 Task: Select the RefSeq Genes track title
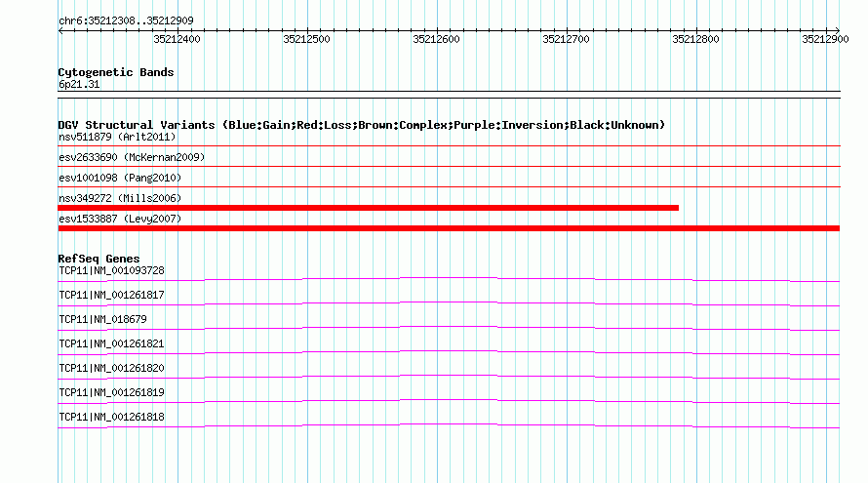point(99,259)
